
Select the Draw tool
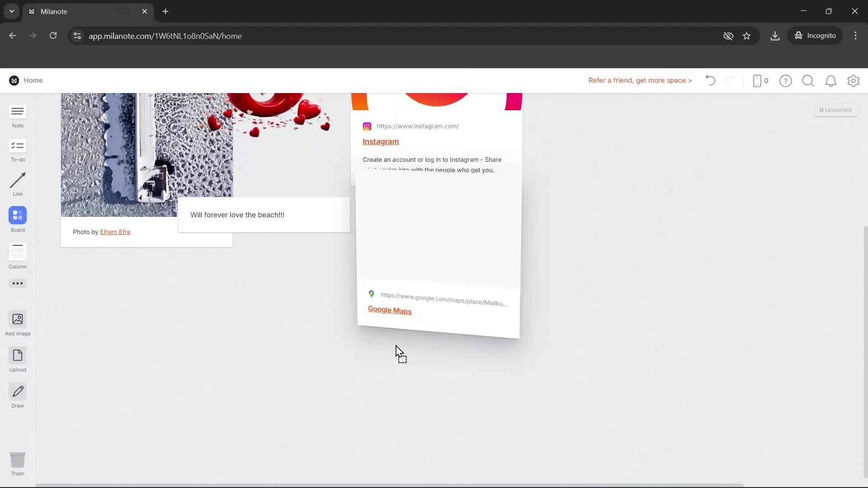17,395
